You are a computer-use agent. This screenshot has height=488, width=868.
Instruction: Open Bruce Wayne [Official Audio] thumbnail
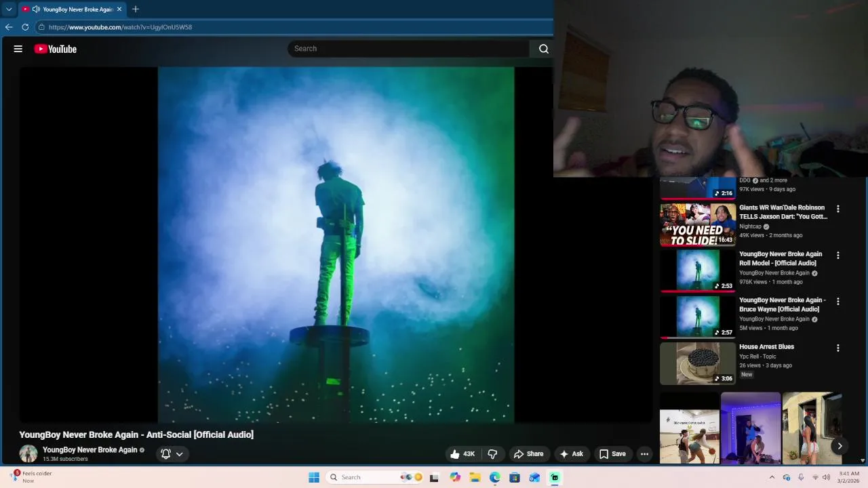698,317
